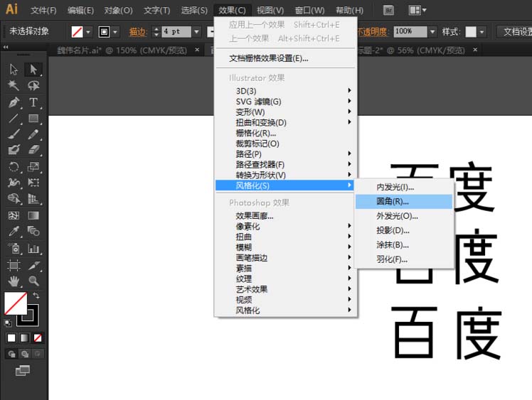Open 文档栅格效果设置(E)... settings
This screenshot has width=532, height=400.
[x=285, y=58]
